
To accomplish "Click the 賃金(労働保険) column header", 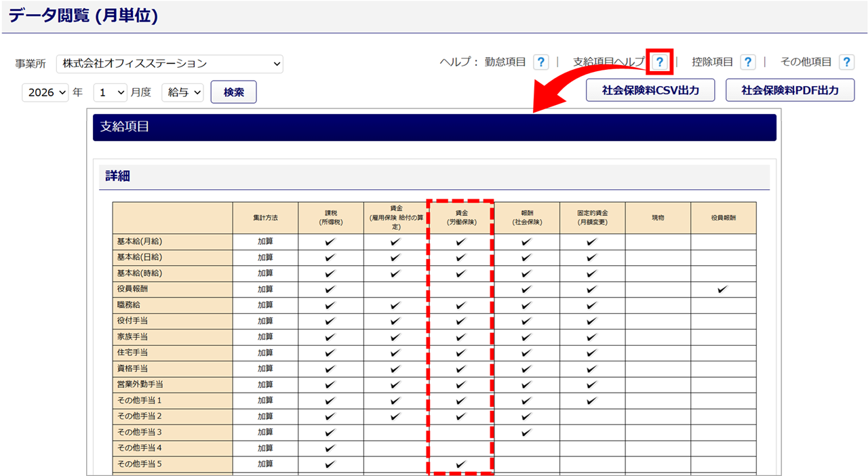I will click(x=460, y=217).
